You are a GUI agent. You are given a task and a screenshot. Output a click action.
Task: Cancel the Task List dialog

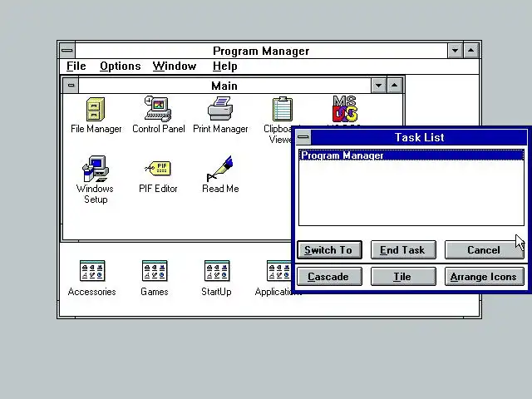[484, 250]
